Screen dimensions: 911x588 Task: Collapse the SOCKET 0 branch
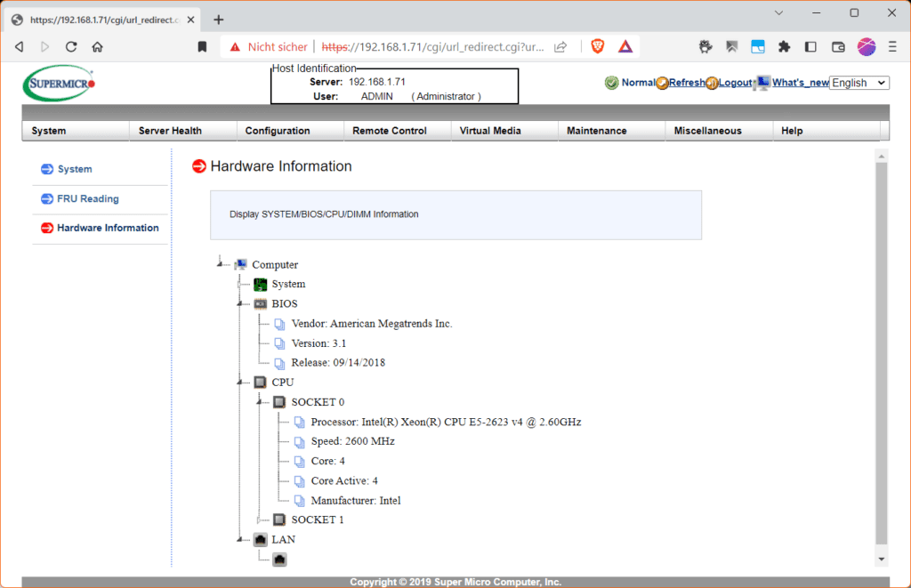(x=259, y=402)
